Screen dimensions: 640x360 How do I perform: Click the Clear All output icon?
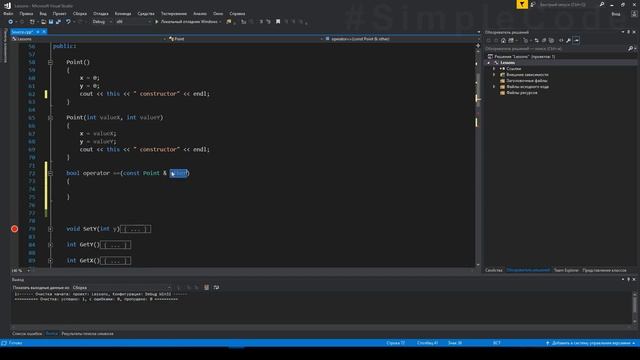pos(207,288)
